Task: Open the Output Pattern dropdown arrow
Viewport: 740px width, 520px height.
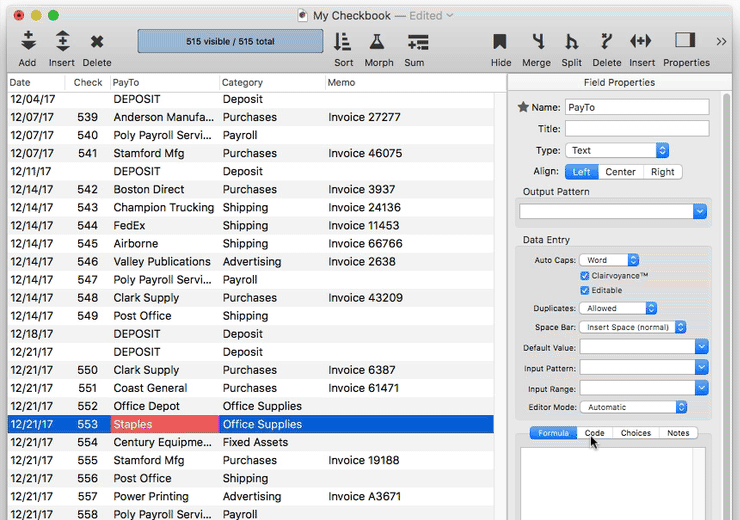Action: tap(699, 211)
